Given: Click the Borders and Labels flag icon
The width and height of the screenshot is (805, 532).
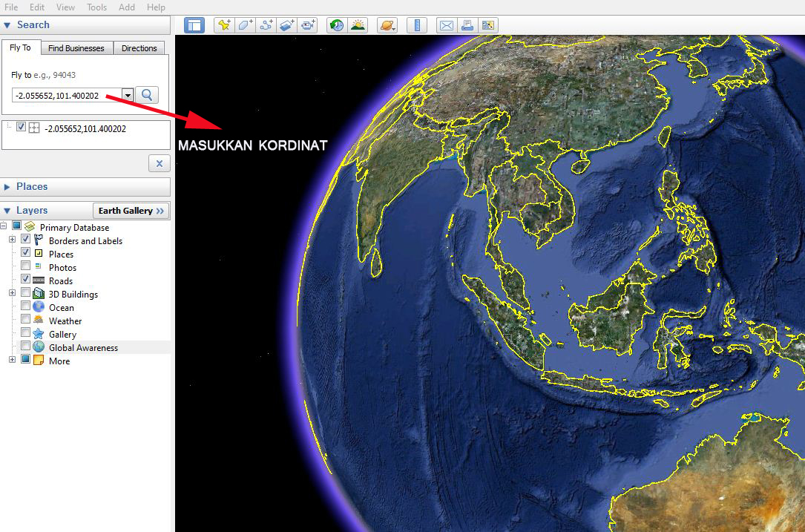Looking at the screenshot, I should (39, 240).
